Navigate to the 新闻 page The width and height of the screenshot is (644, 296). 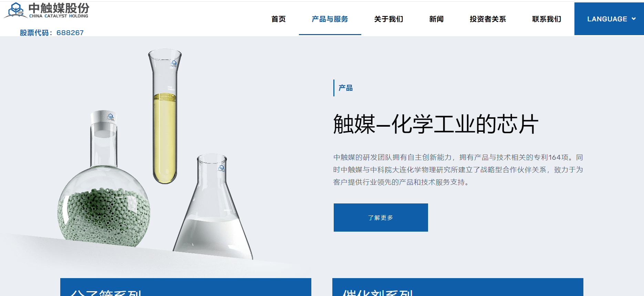[x=436, y=19]
